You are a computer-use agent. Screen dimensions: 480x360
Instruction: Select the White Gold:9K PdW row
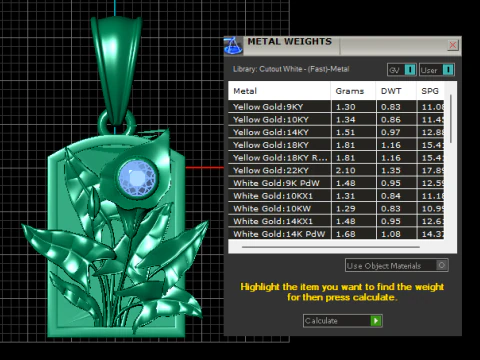(x=336, y=183)
